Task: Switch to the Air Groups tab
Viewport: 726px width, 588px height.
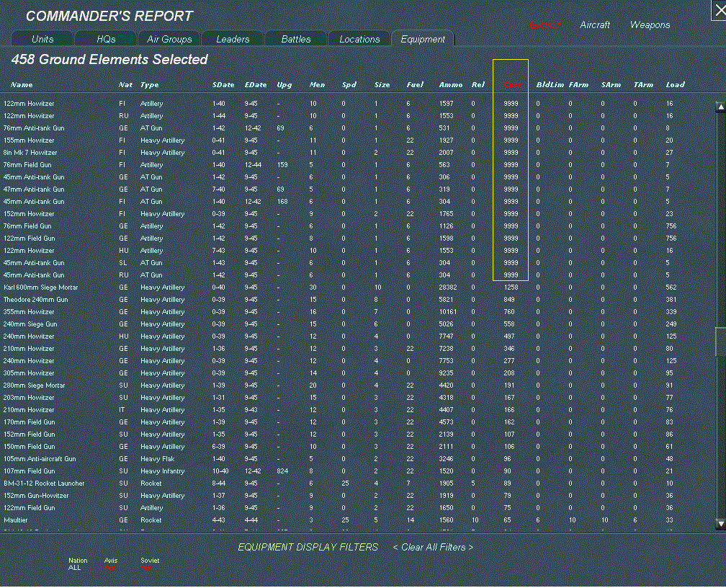Action: click(169, 39)
